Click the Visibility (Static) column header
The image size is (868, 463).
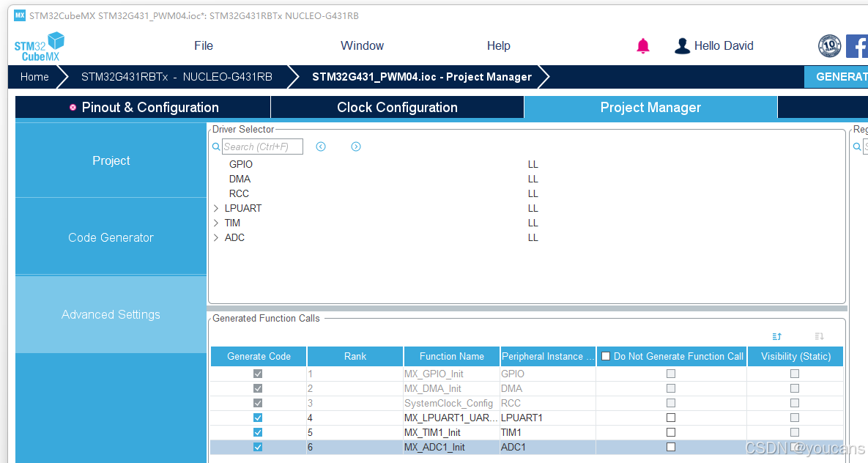pos(795,356)
